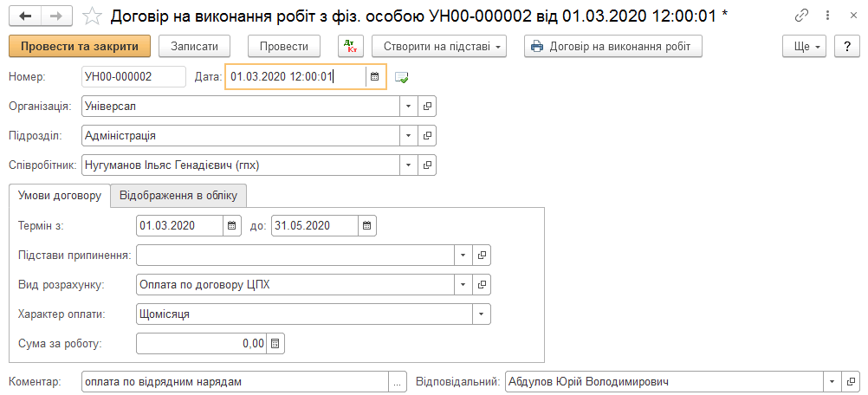868x395 pixels.
Task: Click the Співробітник field with Нугуманов
Action: (241, 165)
